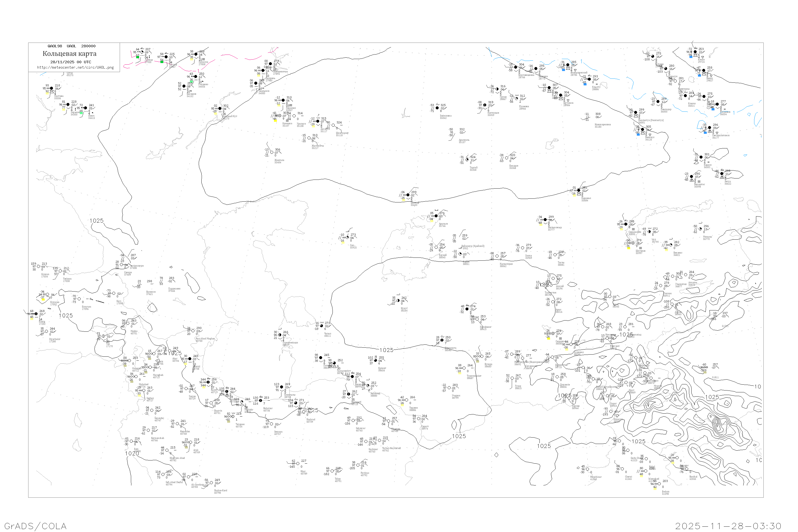Image resolution: width=798 pixels, height=532 pixels.
Task: Click the Самарканд 38696 station label
Action: pyautogui.click(x=531, y=367)
